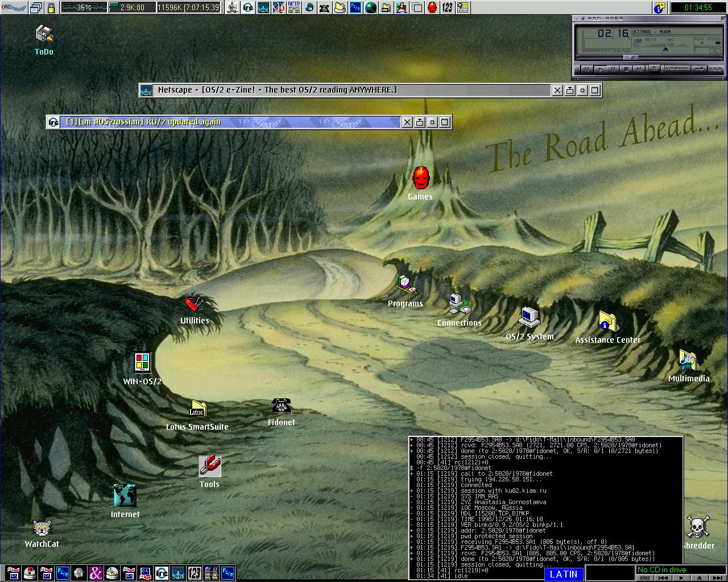Viewport: 728px width, 582px height.
Task: Click the red mask icon in top bar
Action: tap(432, 8)
